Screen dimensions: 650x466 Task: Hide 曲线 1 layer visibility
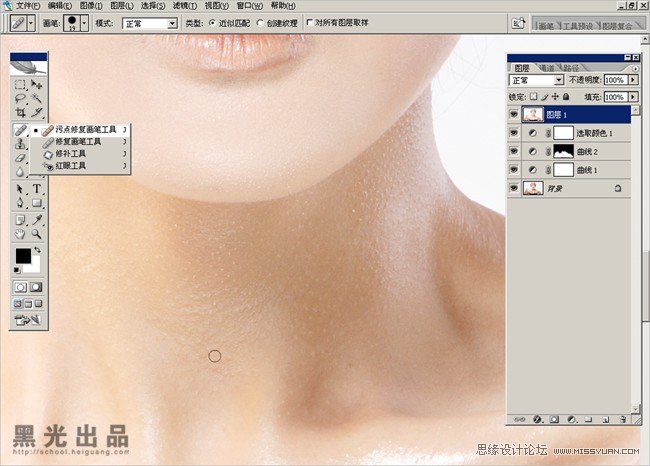pyautogui.click(x=514, y=170)
